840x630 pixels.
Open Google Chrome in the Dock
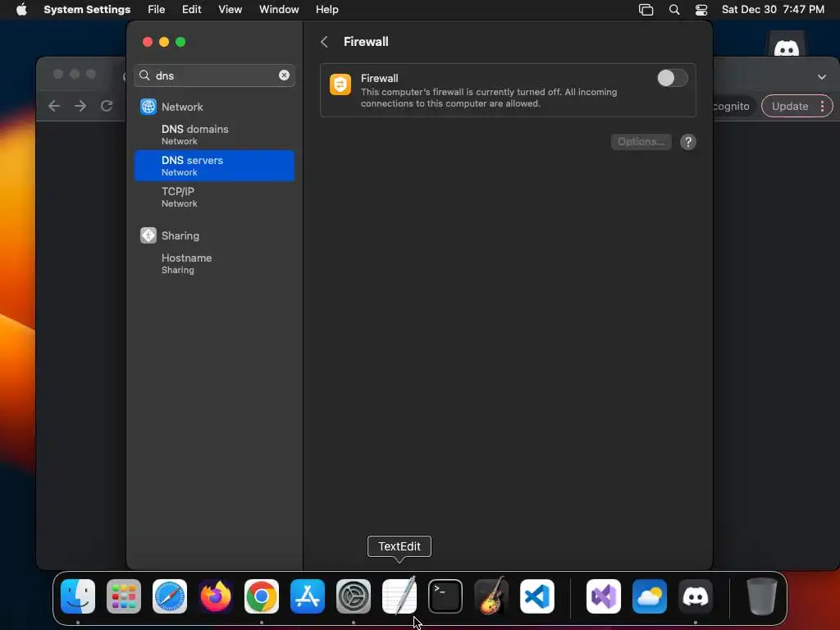(x=262, y=596)
